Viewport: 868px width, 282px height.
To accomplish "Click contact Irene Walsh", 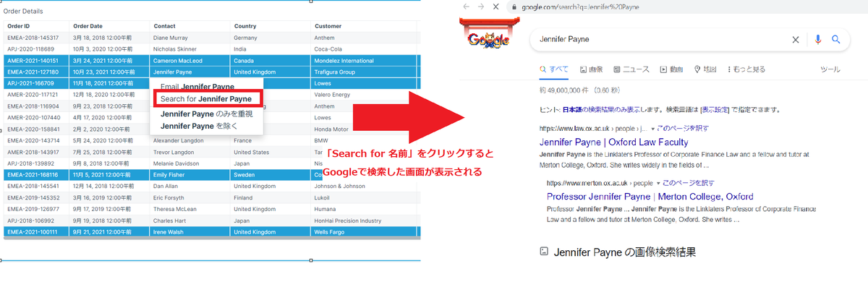I will coord(169,232).
